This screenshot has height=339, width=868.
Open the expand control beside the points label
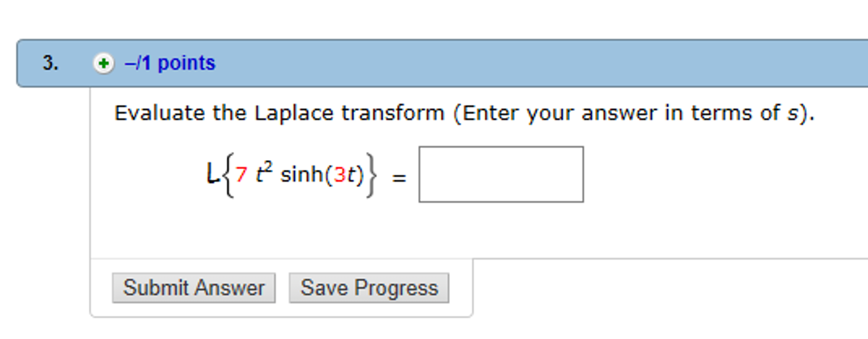[x=103, y=63]
